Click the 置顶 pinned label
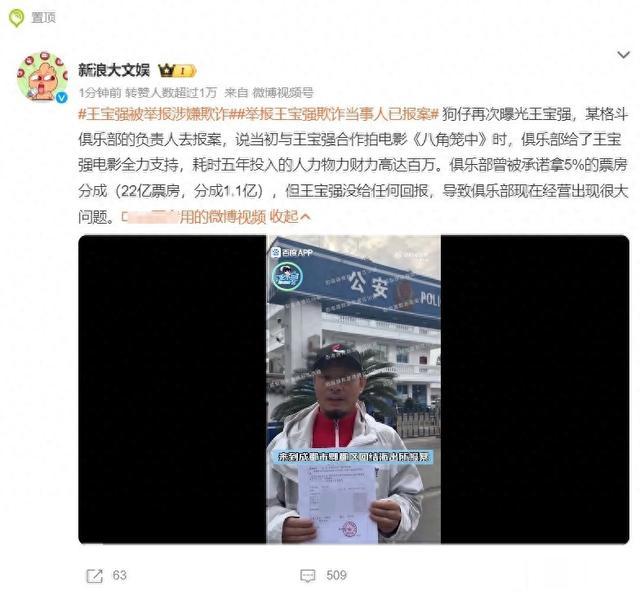The height and width of the screenshot is (595, 640). [x=43, y=18]
